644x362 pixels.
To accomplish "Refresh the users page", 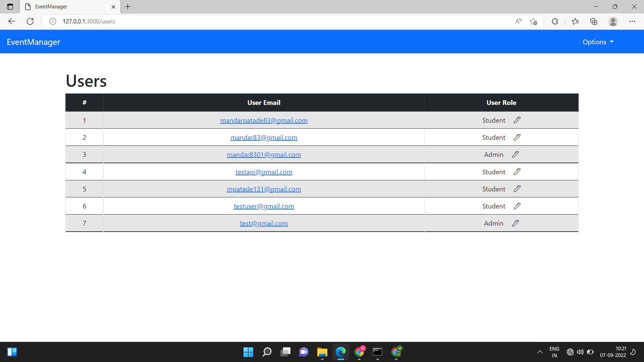I will [x=30, y=21].
